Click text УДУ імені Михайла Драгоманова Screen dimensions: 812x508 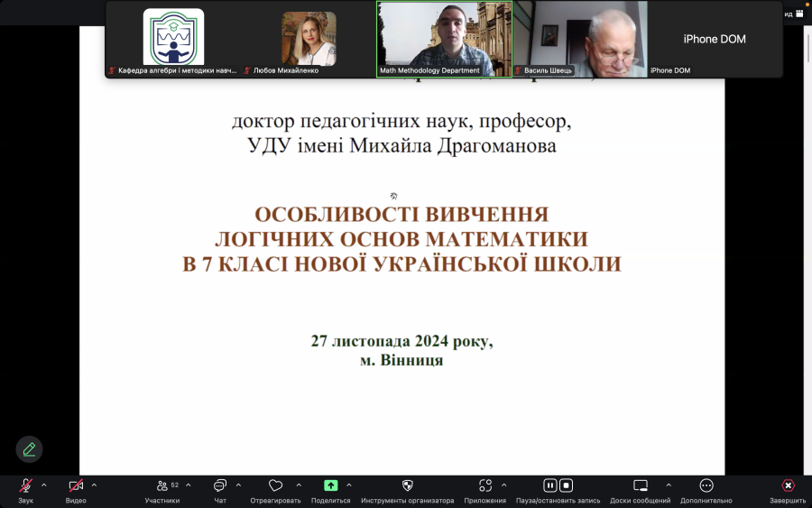tap(401, 145)
